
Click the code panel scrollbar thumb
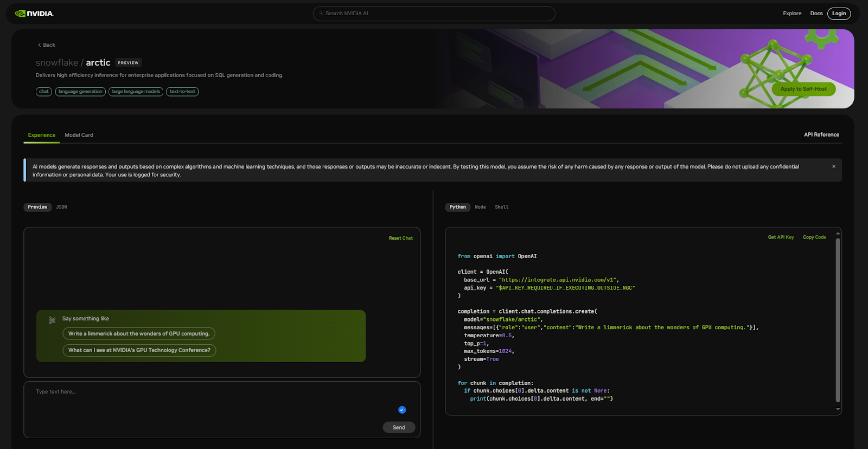click(838, 320)
